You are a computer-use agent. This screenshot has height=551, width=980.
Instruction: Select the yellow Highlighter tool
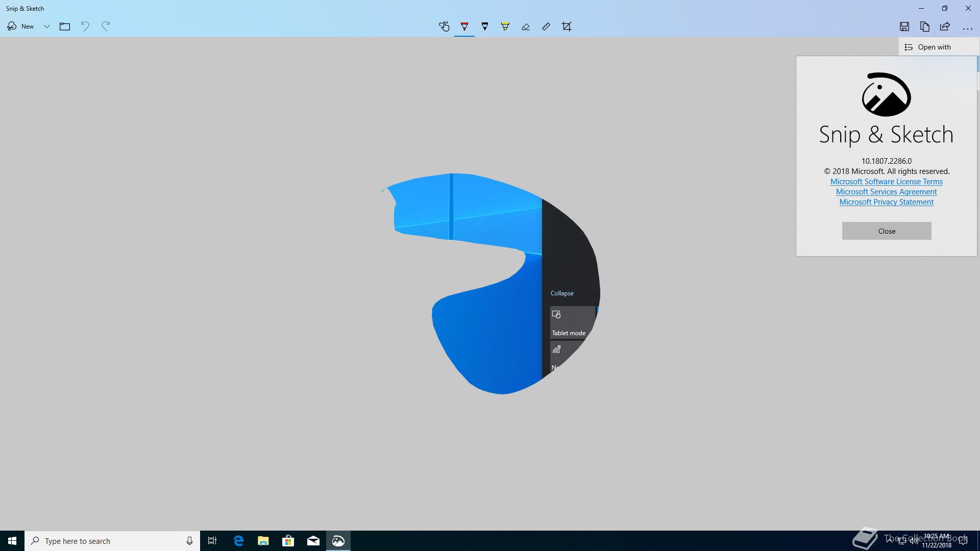click(x=505, y=27)
